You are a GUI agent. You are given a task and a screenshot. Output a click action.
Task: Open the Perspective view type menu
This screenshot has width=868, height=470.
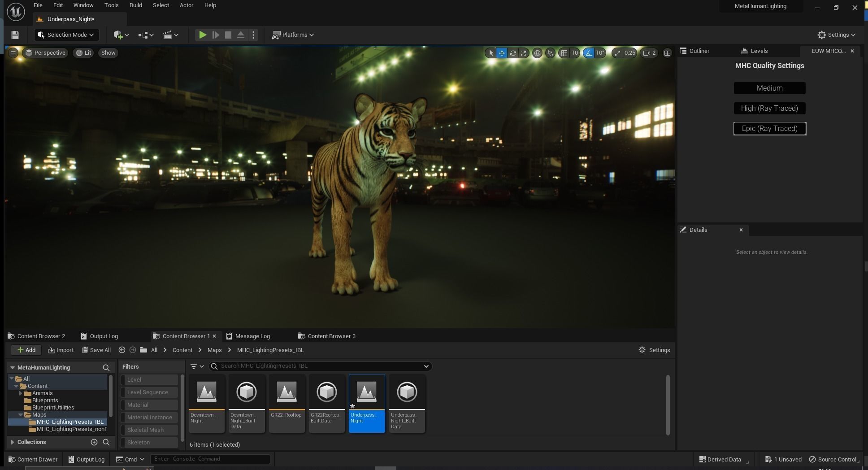point(45,53)
